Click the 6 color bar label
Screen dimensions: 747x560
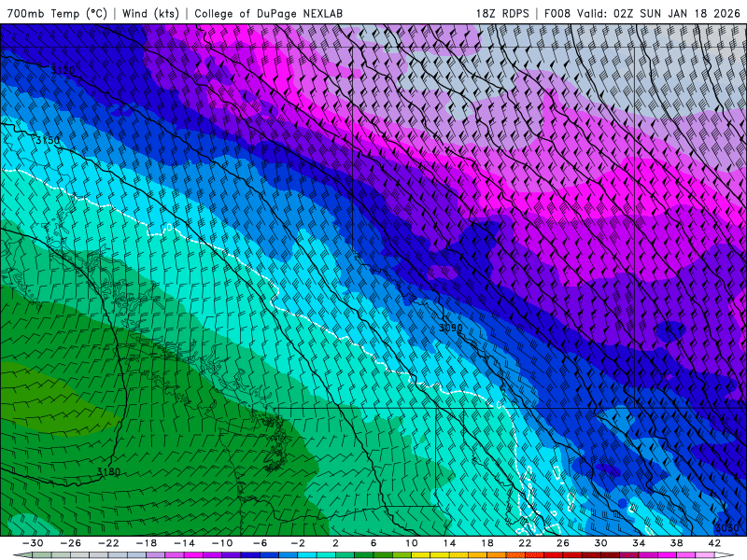[373, 543]
